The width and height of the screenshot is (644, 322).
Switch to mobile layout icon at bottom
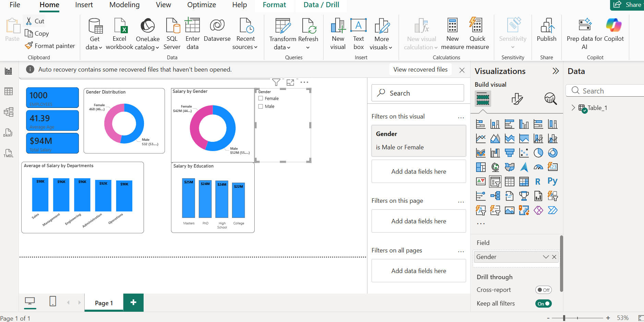click(x=53, y=301)
